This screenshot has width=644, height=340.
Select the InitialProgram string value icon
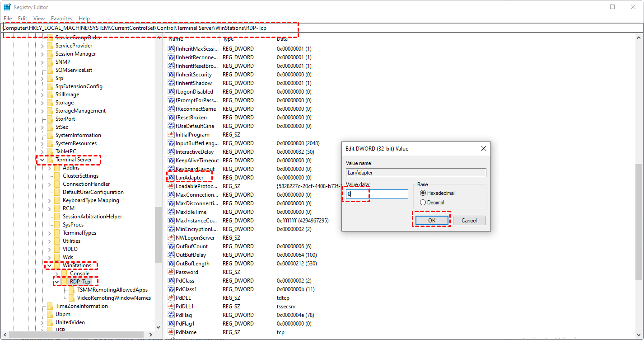(171, 135)
